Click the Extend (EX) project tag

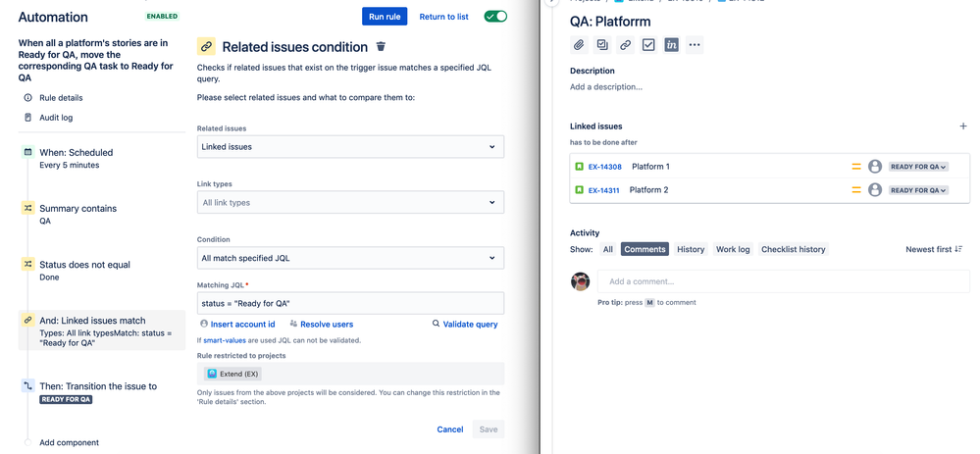(x=233, y=374)
